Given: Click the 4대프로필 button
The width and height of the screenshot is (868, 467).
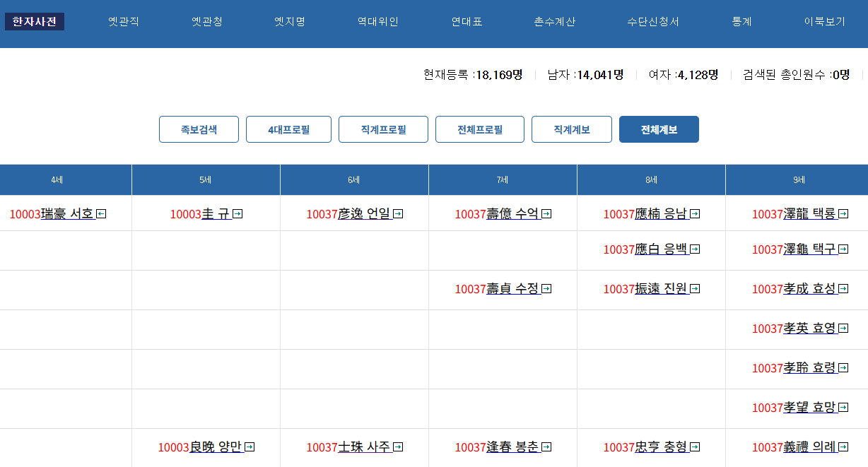Looking at the screenshot, I should point(288,129).
